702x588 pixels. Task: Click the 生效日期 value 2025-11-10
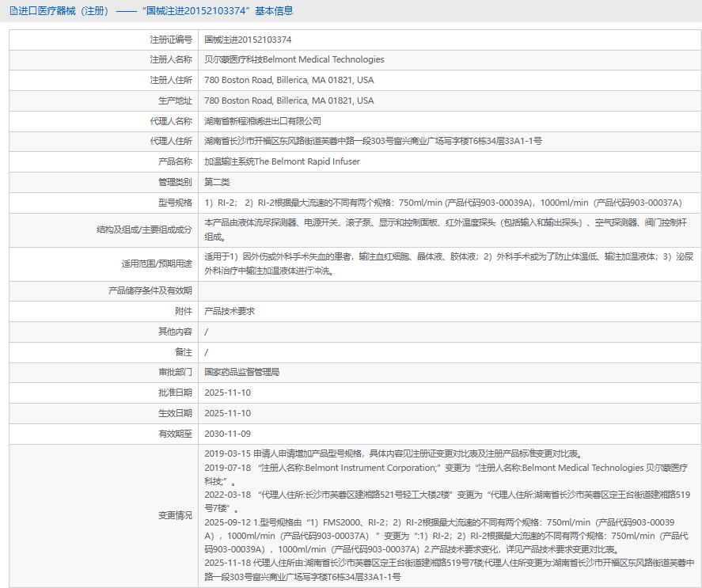(x=227, y=413)
